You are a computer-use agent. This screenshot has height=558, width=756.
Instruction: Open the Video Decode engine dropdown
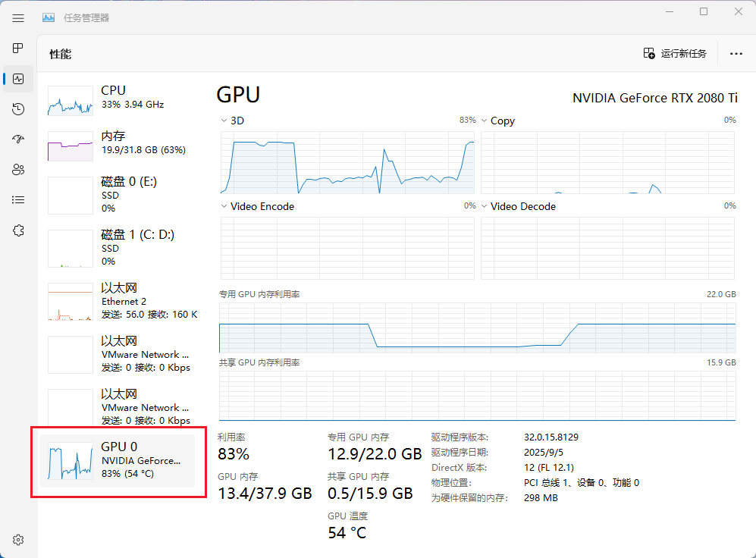pos(485,206)
